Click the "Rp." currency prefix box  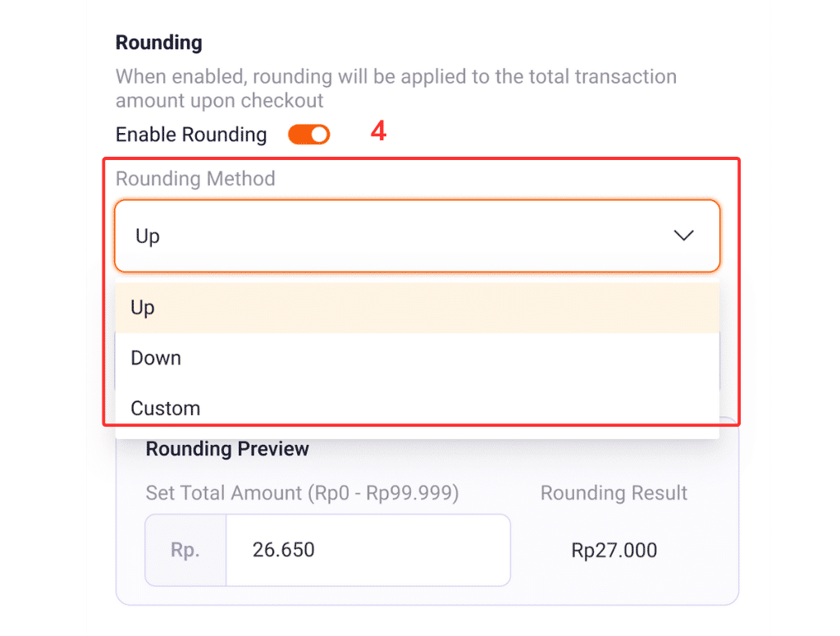click(x=185, y=550)
